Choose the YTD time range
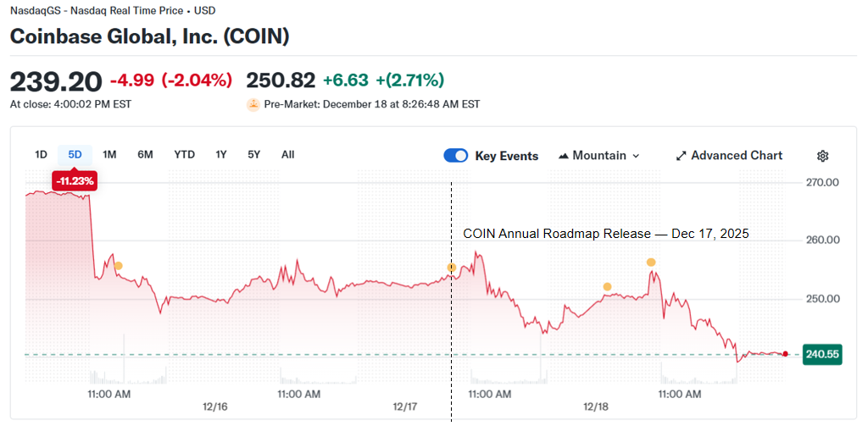 [184, 154]
